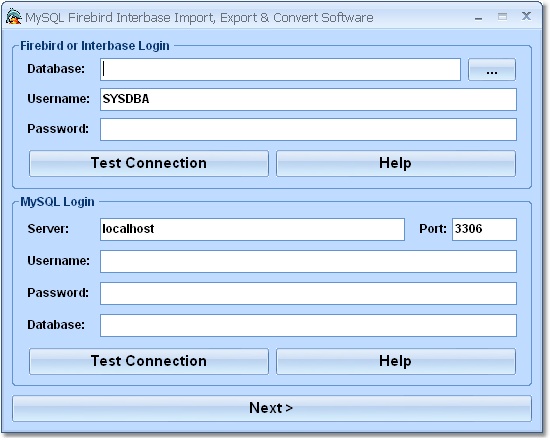Click the Firebird or Interbase Login group label
Screen dimensions: 550x440
[x=95, y=46]
